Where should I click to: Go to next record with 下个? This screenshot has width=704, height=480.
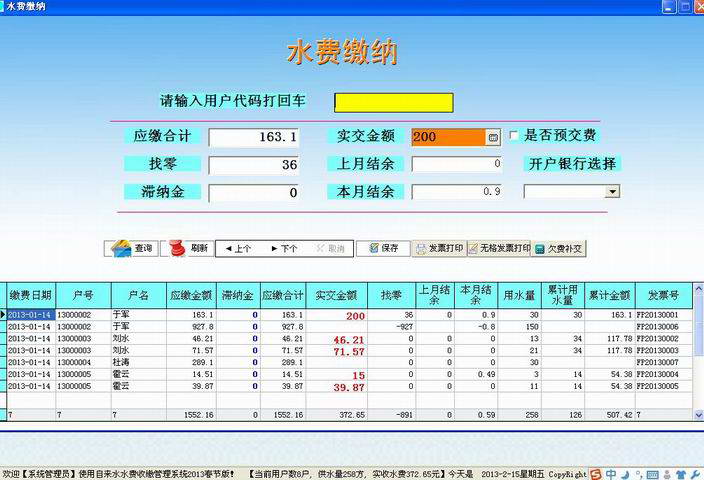coord(284,249)
